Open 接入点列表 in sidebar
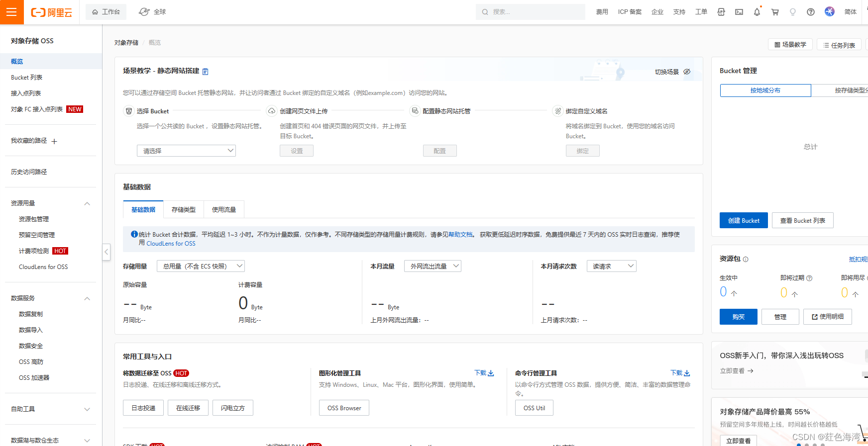 pyautogui.click(x=26, y=93)
